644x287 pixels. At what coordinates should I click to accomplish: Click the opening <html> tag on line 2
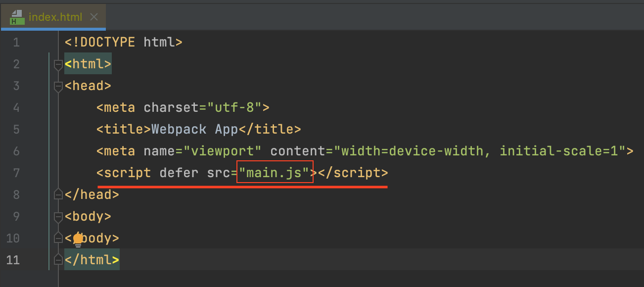pyautogui.click(x=88, y=64)
